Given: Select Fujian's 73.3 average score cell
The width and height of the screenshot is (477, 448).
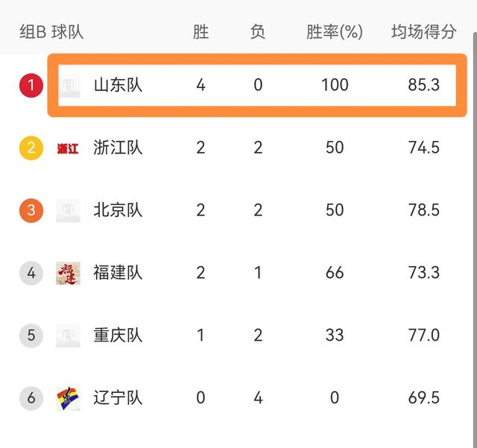Looking at the screenshot, I should 424,273.
